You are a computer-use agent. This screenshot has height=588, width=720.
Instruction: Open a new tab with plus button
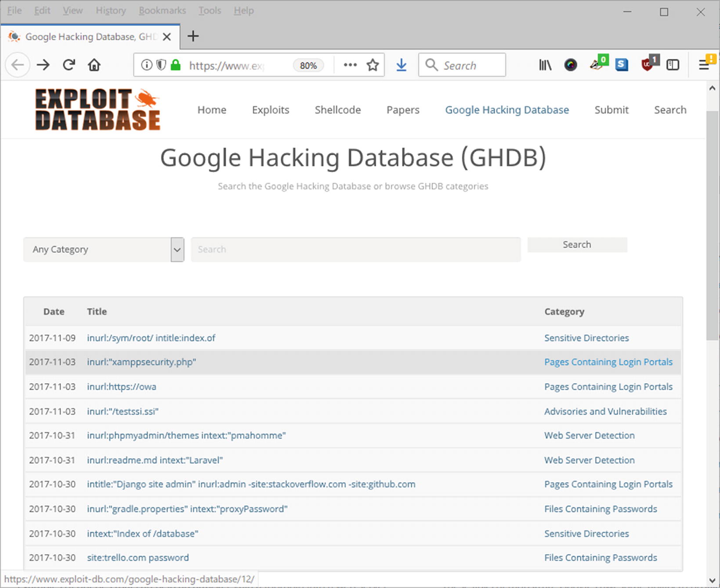click(x=193, y=36)
